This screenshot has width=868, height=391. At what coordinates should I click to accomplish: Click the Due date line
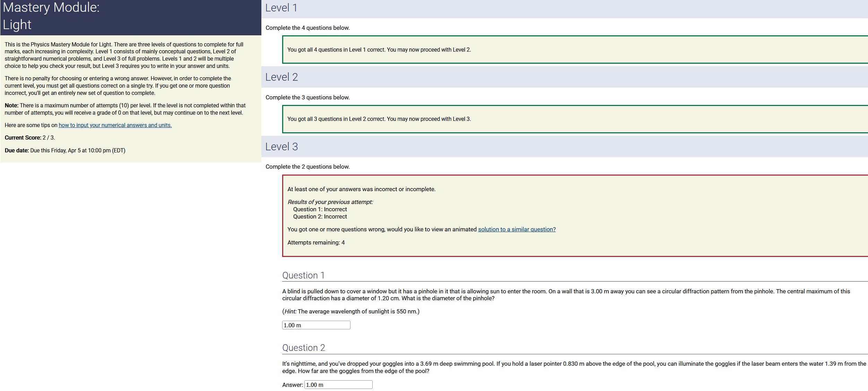coord(65,150)
